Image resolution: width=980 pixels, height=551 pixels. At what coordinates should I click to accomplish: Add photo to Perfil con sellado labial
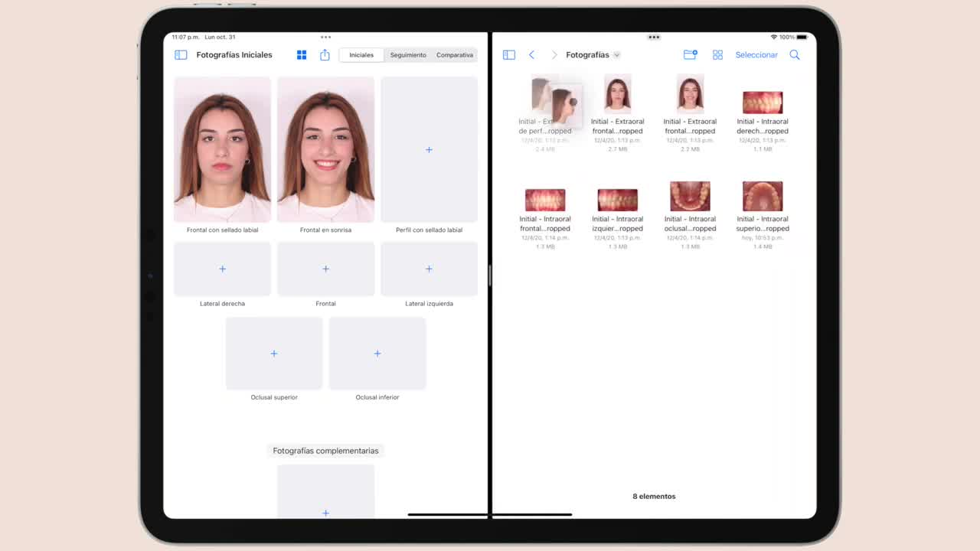coord(429,149)
